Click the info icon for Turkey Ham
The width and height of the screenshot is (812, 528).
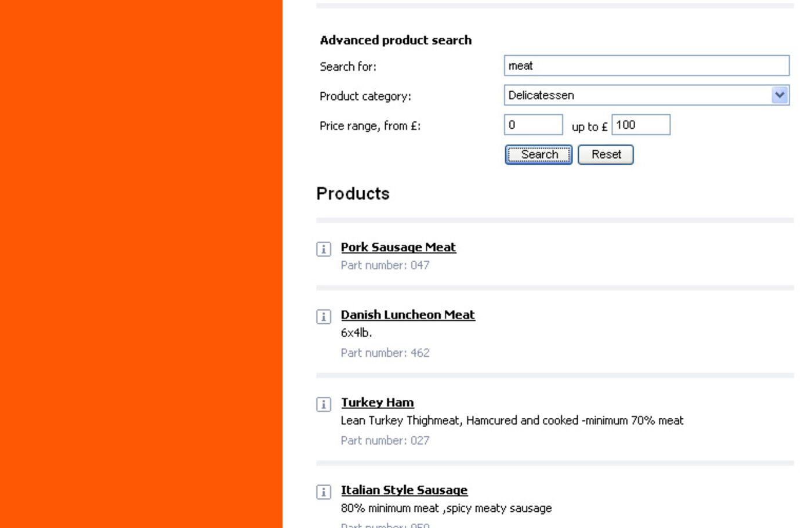pos(324,404)
